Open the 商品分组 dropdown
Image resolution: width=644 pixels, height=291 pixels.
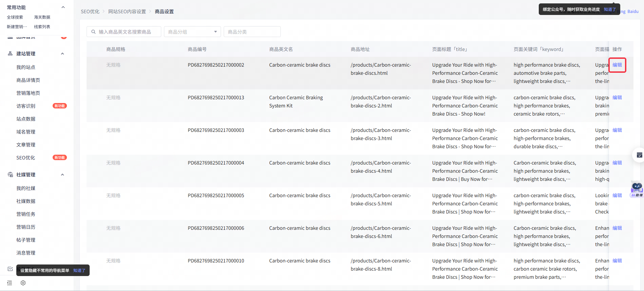[x=192, y=32]
